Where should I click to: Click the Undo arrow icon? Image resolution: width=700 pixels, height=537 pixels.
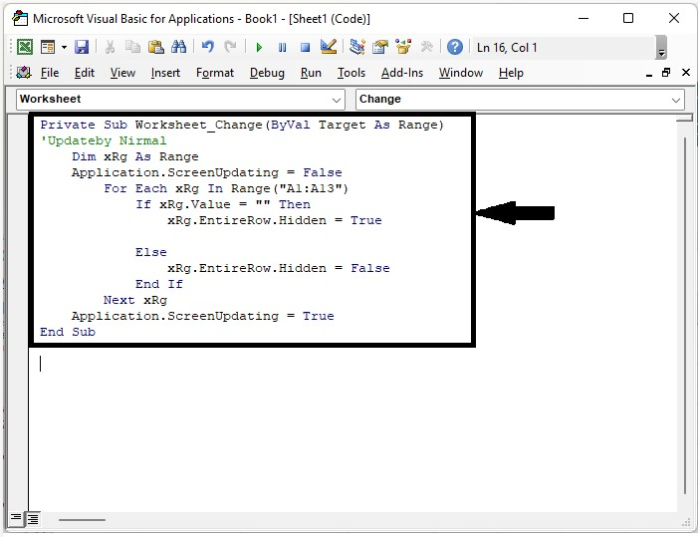click(x=208, y=47)
